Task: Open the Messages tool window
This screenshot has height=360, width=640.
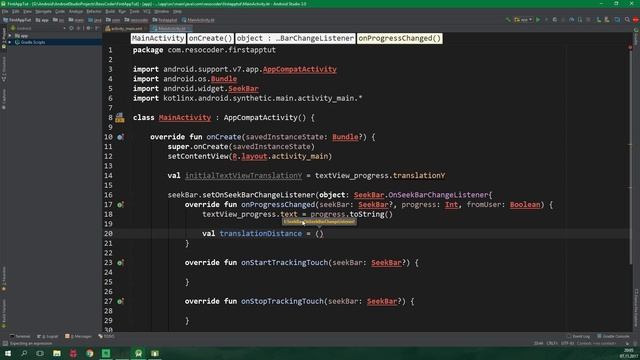Action: point(78,336)
